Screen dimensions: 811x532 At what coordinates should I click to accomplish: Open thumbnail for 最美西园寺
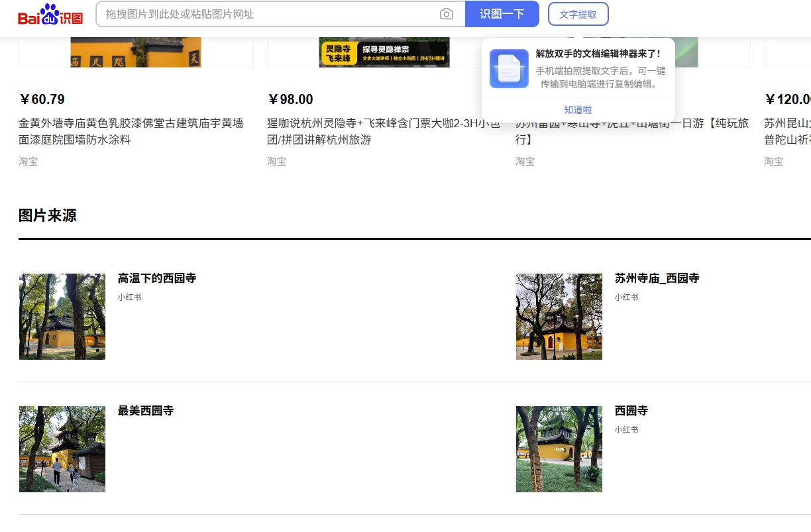[62, 449]
